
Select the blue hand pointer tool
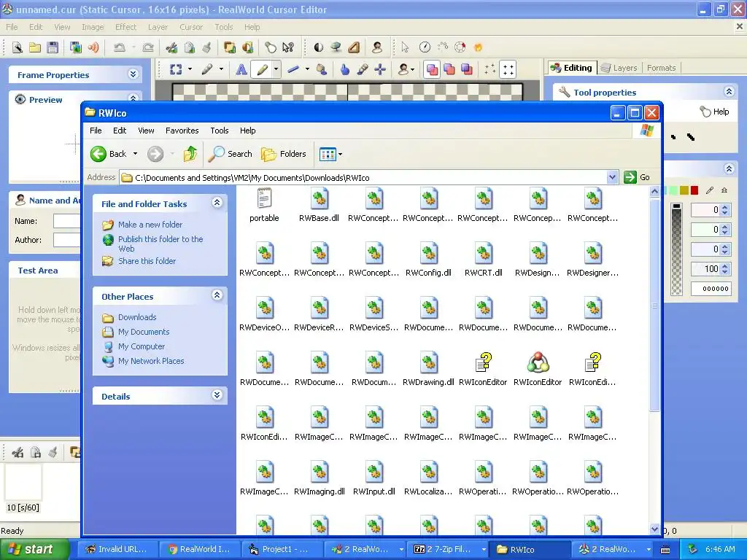pyautogui.click(x=344, y=69)
